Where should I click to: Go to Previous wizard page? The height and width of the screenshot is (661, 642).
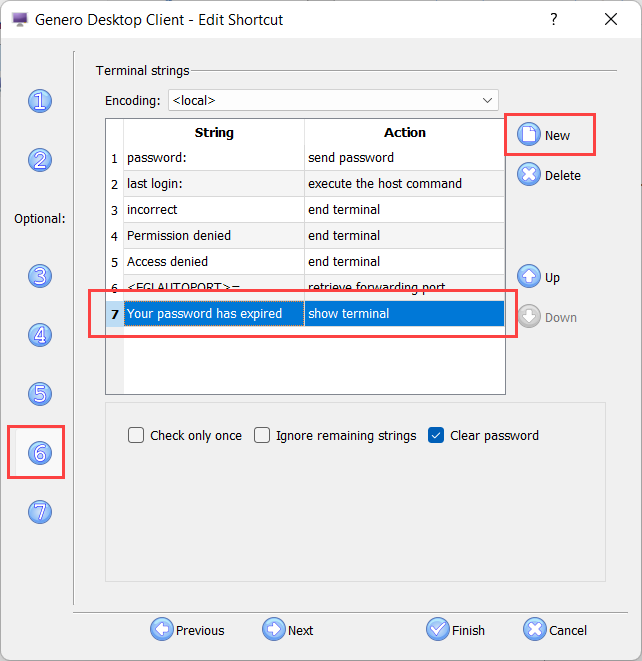click(x=188, y=629)
